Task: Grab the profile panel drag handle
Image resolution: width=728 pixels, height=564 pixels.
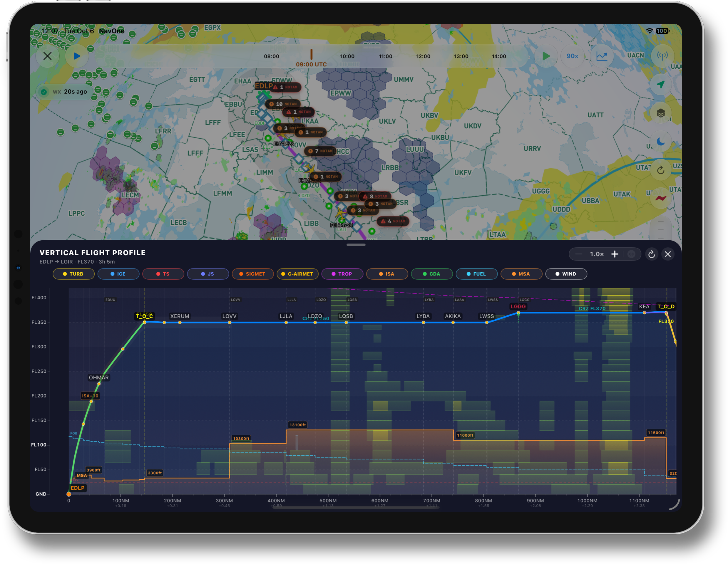Action: pyautogui.click(x=356, y=245)
